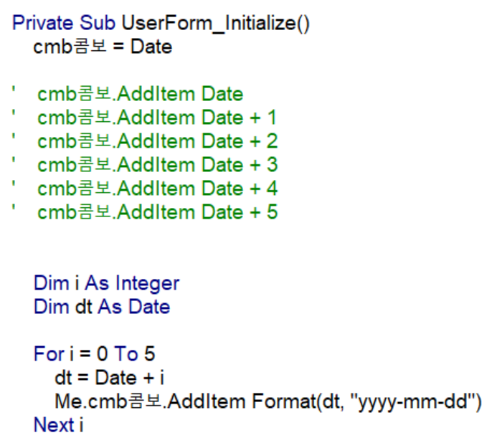The height and width of the screenshot is (448, 492).
Task: Click the "dt = Date + i" statement
Action: coord(109,378)
